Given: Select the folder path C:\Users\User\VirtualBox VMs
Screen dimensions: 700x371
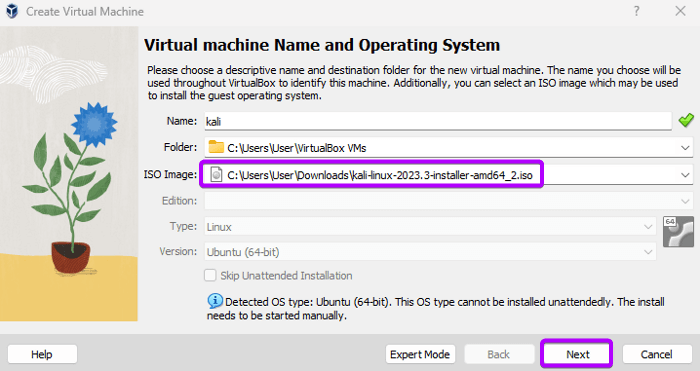Looking at the screenshot, I should (296, 148).
